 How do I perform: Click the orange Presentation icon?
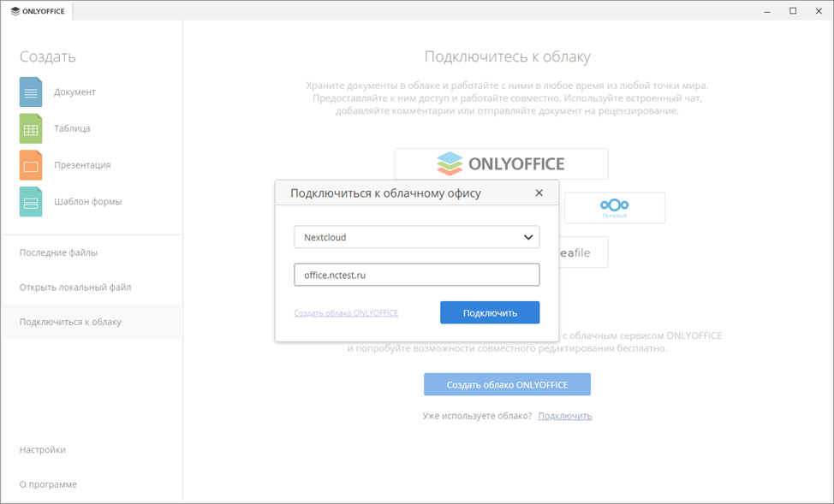(31, 165)
